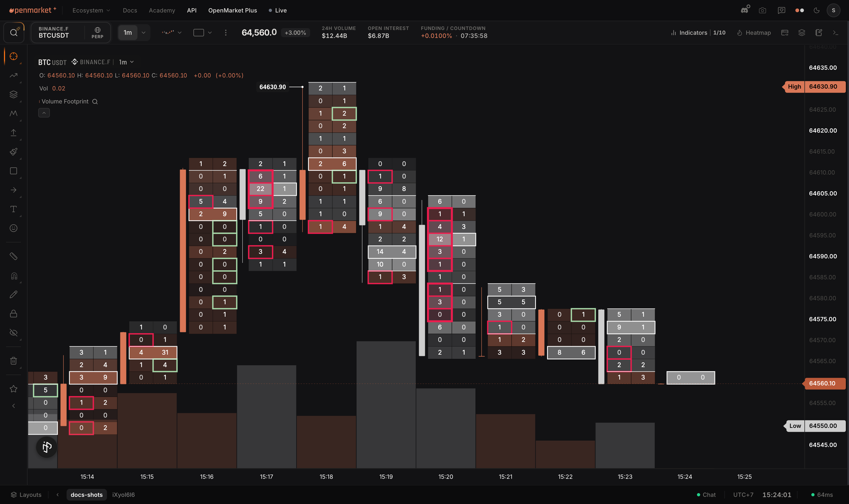Open the notebook notes icon
849x504 pixels.
819,33
